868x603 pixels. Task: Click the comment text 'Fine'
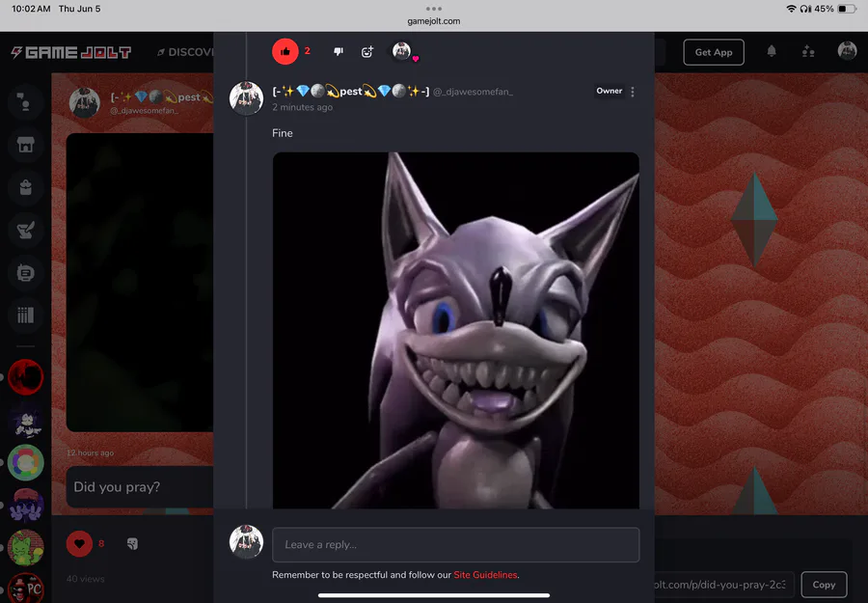(283, 133)
